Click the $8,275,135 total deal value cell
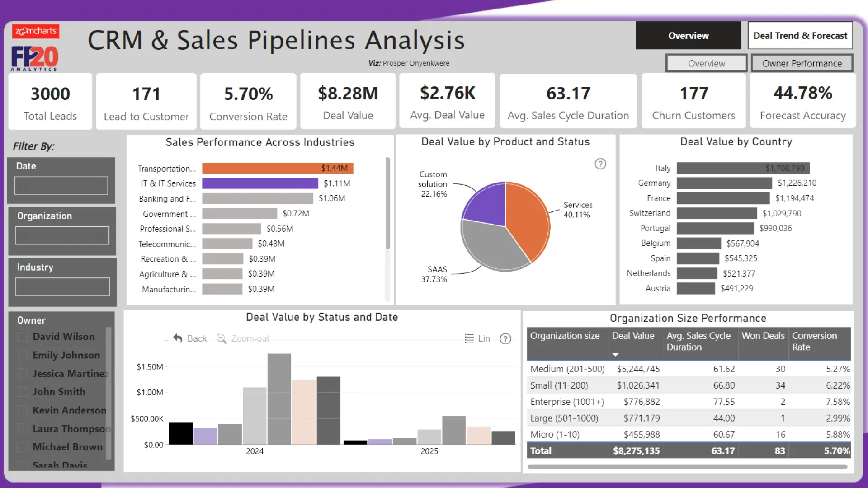The image size is (868, 488). coord(636,451)
